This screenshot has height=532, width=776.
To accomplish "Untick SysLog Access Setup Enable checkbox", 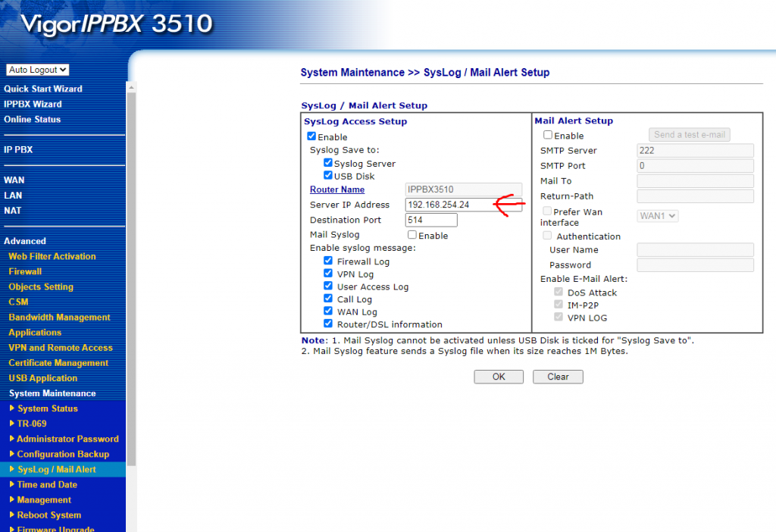I will point(311,136).
